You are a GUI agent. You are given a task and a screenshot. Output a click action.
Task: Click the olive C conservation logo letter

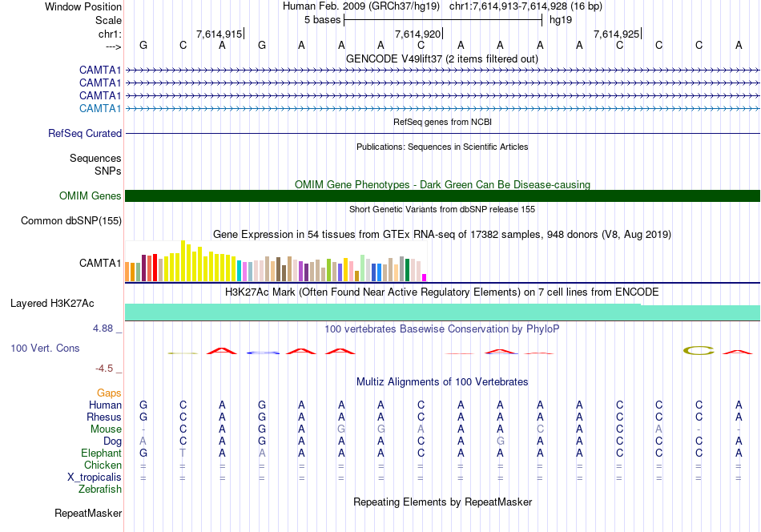pyautogui.click(x=699, y=350)
